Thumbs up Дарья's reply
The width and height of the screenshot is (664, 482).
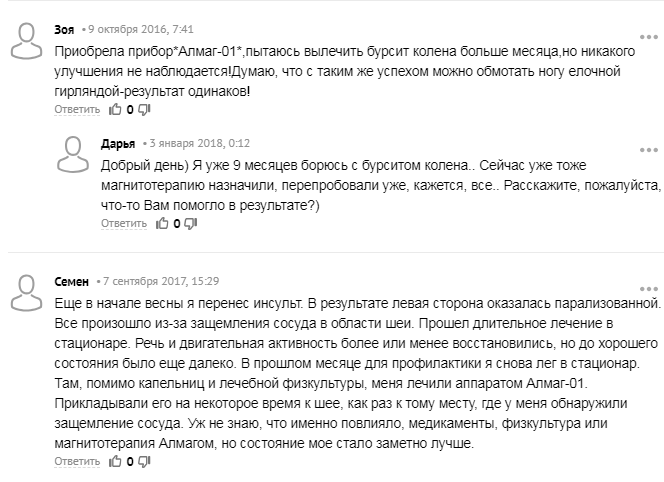162,224
